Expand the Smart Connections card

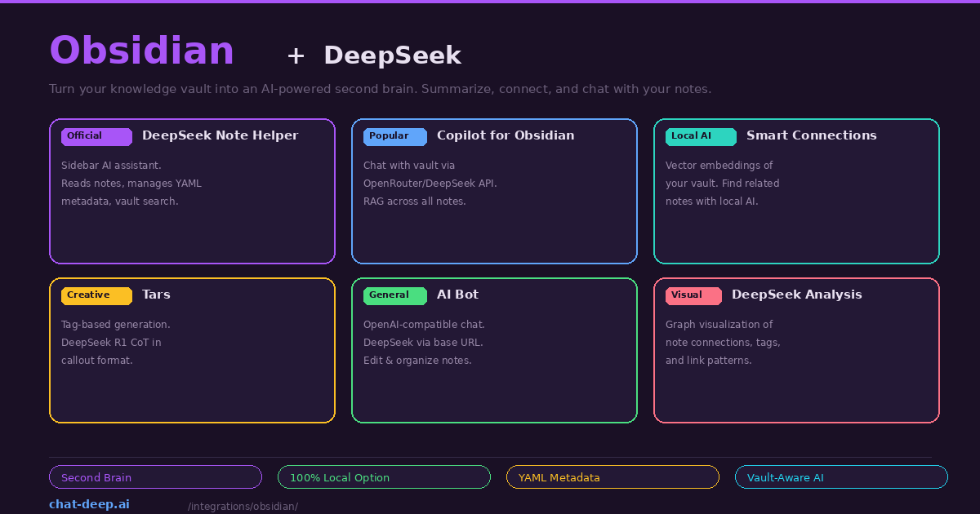(796, 191)
